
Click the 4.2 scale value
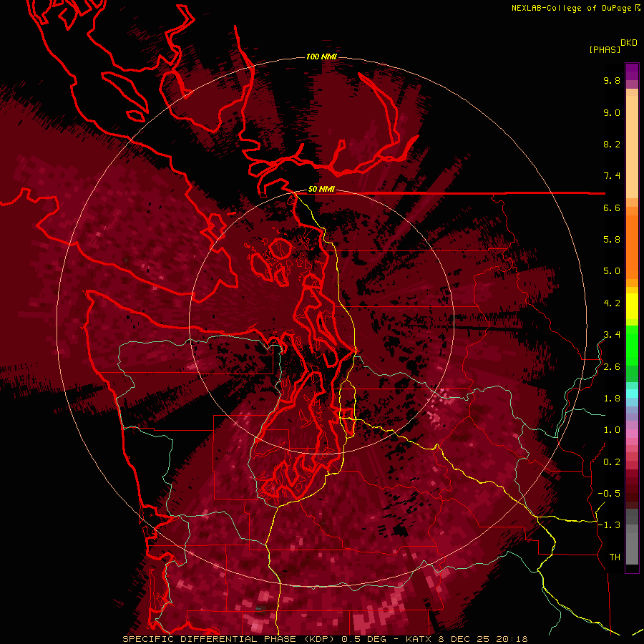(x=612, y=303)
